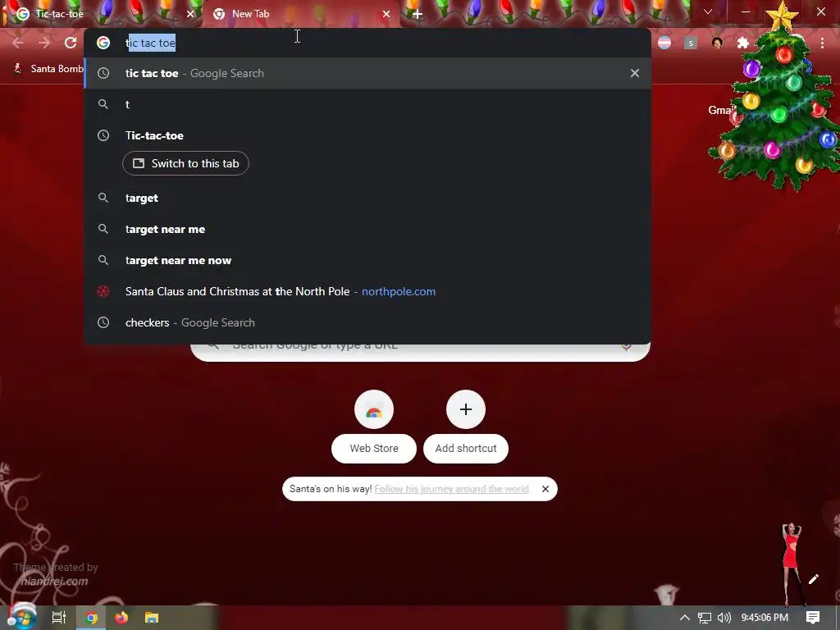The image size is (840, 630).
Task: Open the Action Center notifications icon
Action: point(813,618)
